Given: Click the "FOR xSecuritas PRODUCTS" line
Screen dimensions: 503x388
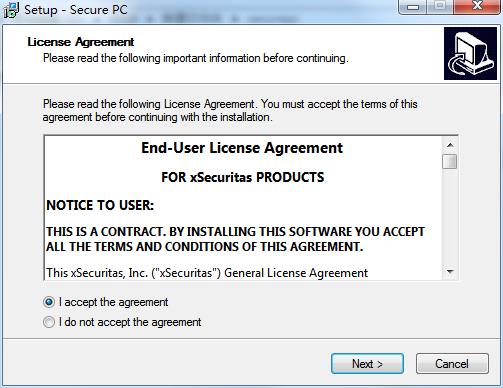Looking at the screenshot, I should coord(243,177).
